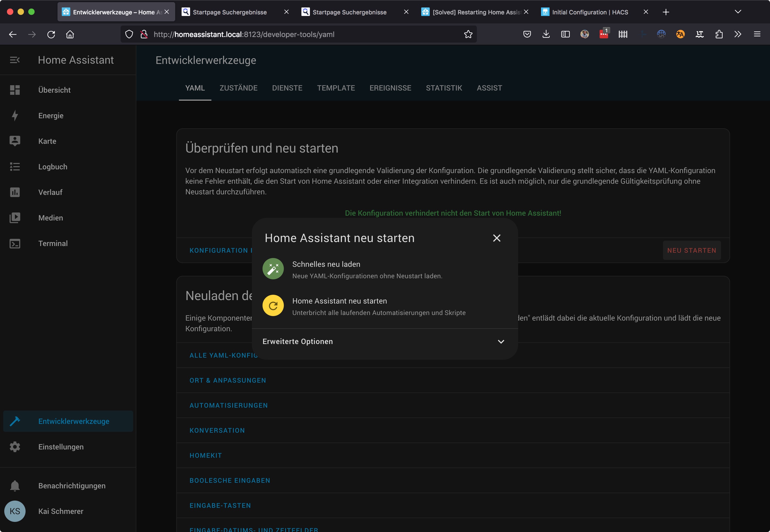Collapse the sidebar with the menu icon
Viewport: 770px width, 532px height.
[15, 60]
